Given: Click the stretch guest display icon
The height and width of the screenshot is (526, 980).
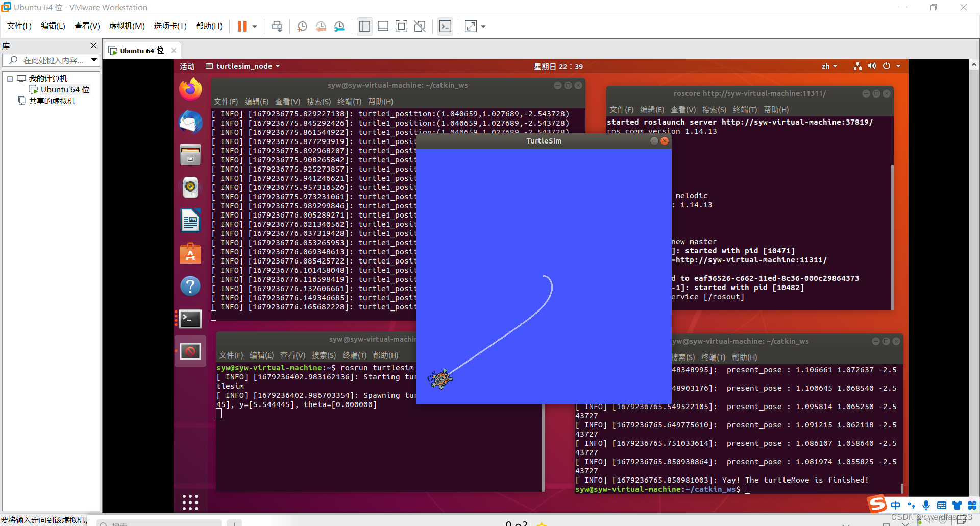Looking at the screenshot, I should pos(471,27).
